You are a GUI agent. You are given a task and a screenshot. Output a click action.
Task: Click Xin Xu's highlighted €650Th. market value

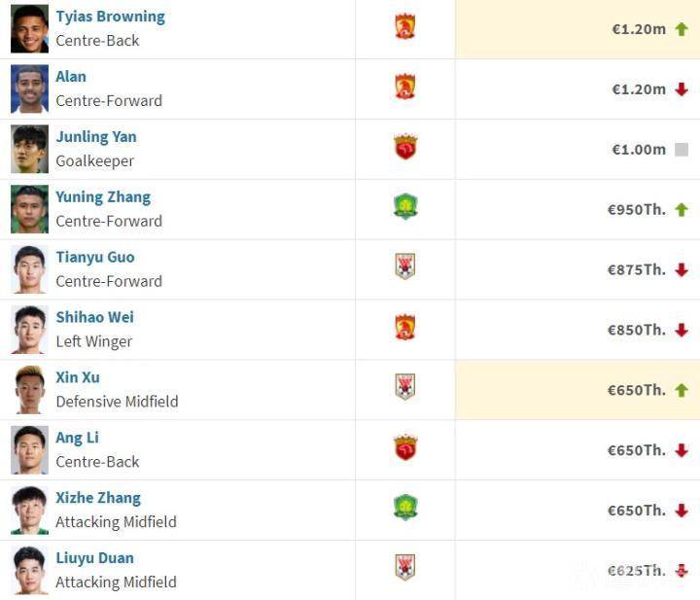[x=636, y=390]
